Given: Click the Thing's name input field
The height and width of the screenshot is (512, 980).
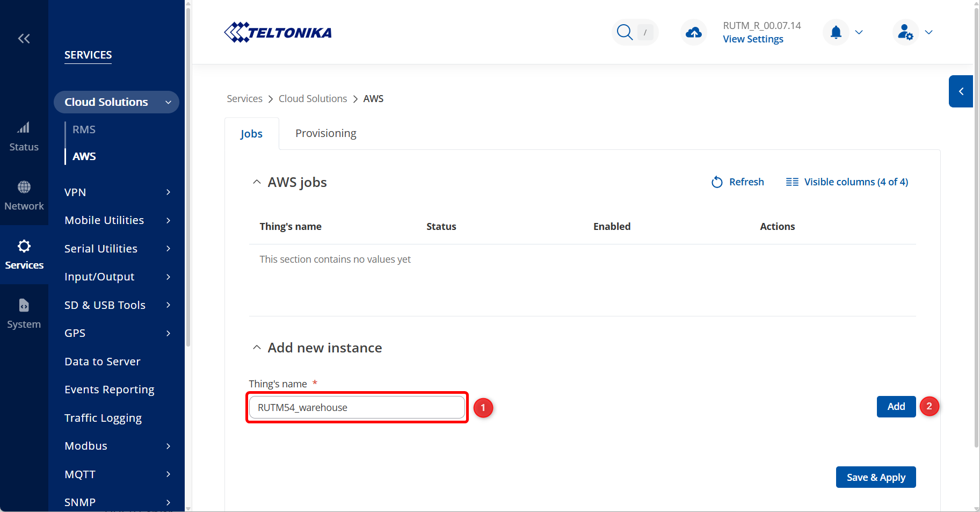Looking at the screenshot, I should tap(357, 407).
